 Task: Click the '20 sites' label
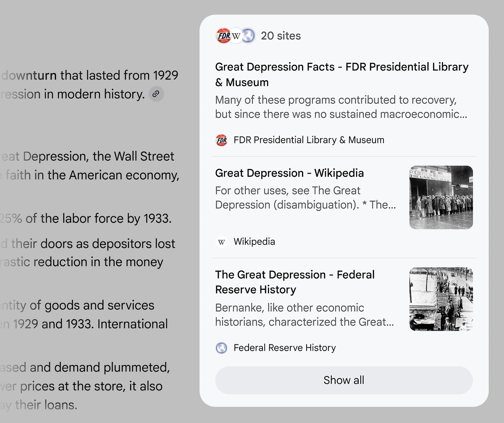[x=281, y=36]
